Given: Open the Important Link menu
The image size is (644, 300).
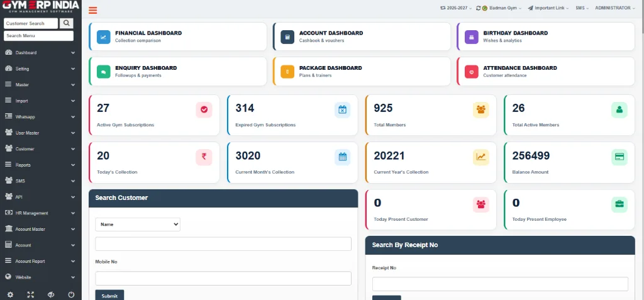Looking at the screenshot, I should (x=548, y=8).
